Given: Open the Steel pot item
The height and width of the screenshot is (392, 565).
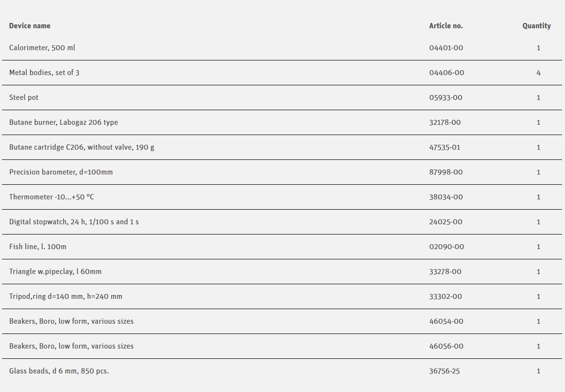Looking at the screenshot, I should (x=24, y=98).
